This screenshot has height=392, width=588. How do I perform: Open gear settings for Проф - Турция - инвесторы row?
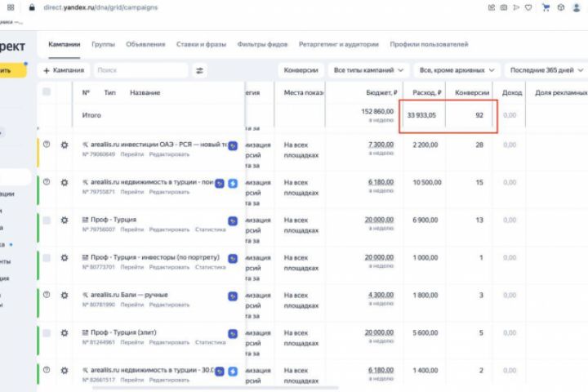(x=65, y=258)
